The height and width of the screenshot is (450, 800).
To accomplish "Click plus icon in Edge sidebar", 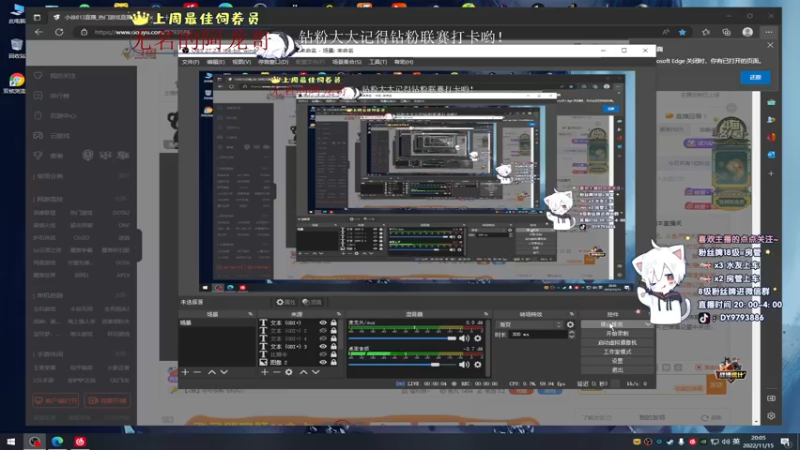I will 771,173.
